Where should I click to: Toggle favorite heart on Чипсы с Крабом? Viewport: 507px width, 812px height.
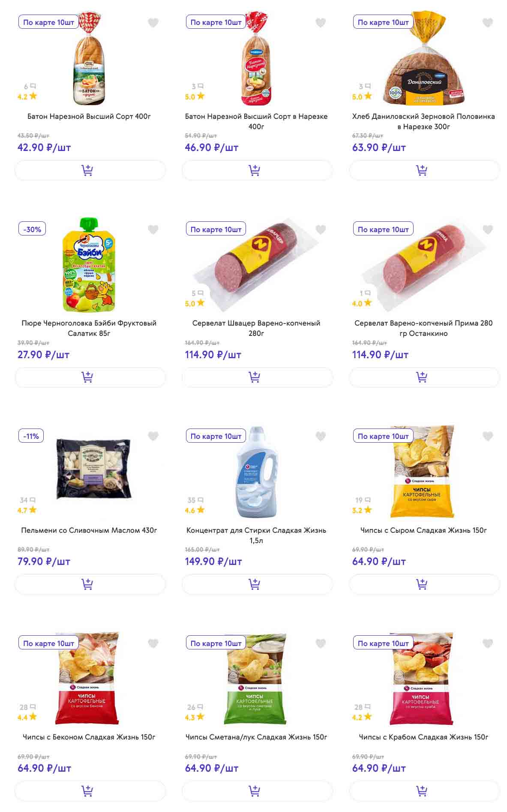tap(488, 643)
